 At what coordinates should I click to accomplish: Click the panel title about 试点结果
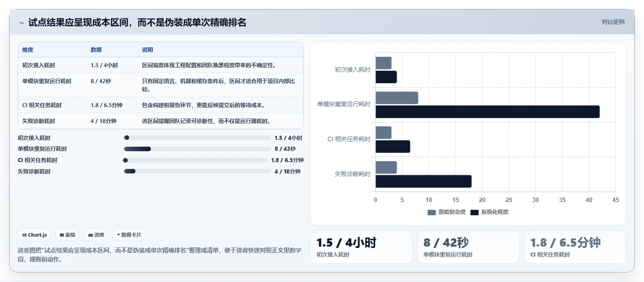point(137,22)
